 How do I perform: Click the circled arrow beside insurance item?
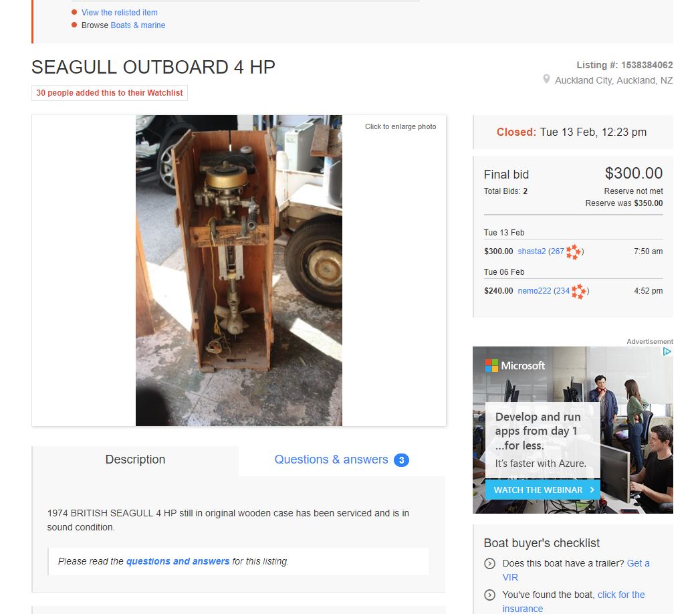[489, 595]
